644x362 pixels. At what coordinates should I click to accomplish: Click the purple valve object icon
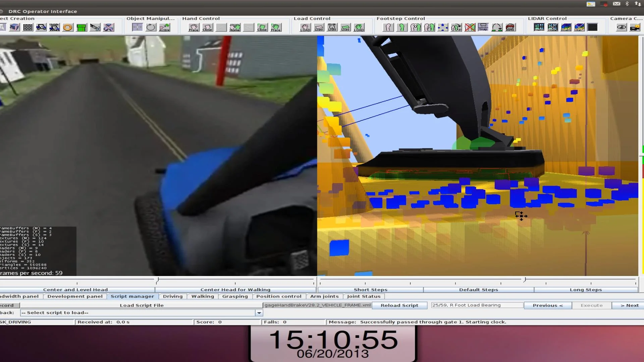pos(108,27)
